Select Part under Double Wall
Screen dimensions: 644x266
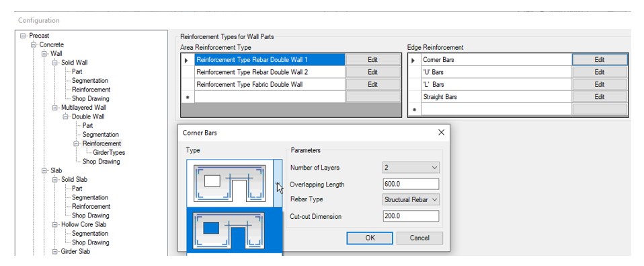click(87, 125)
